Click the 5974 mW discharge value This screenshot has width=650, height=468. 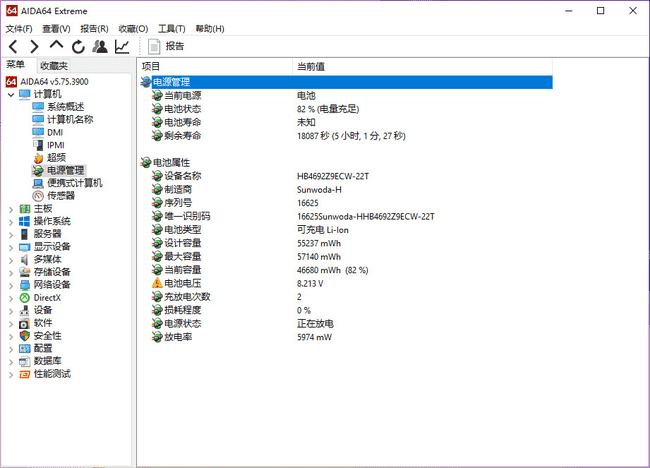tap(314, 337)
